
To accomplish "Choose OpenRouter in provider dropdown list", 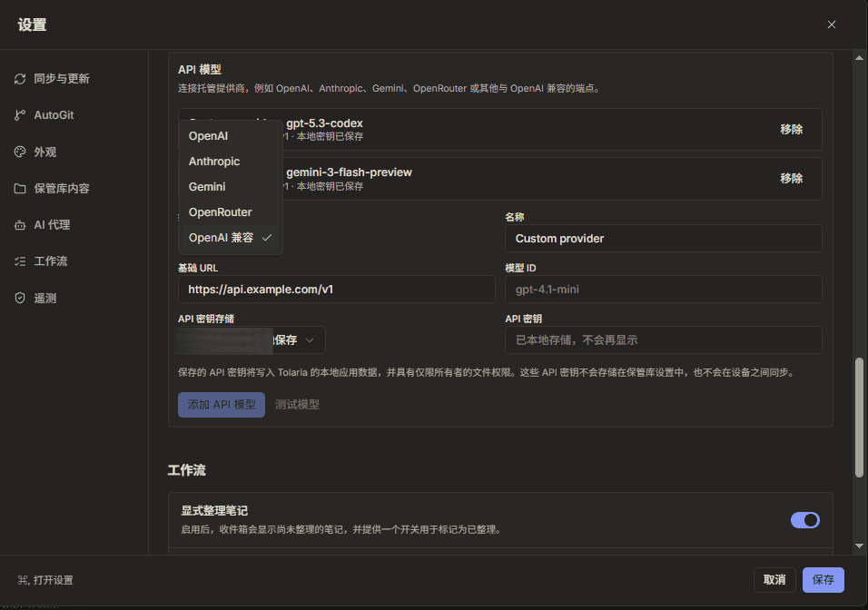I will pos(231,212).
